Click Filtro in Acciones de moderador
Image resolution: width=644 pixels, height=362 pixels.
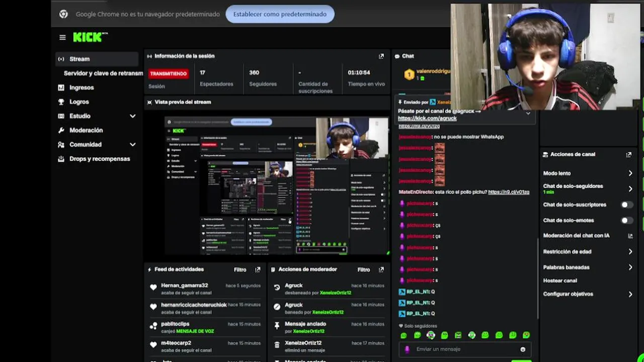(364, 269)
